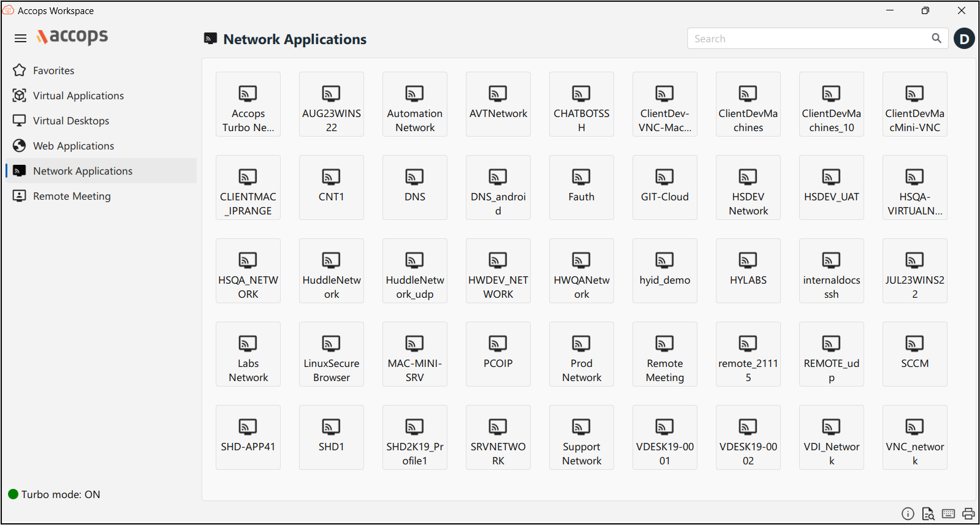Launch hyid_demo app

[x=665, y=271]
